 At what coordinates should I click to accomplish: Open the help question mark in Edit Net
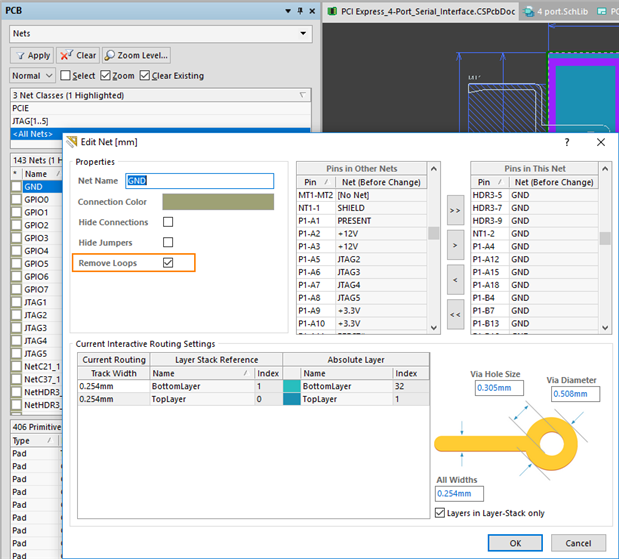(567, 142)
